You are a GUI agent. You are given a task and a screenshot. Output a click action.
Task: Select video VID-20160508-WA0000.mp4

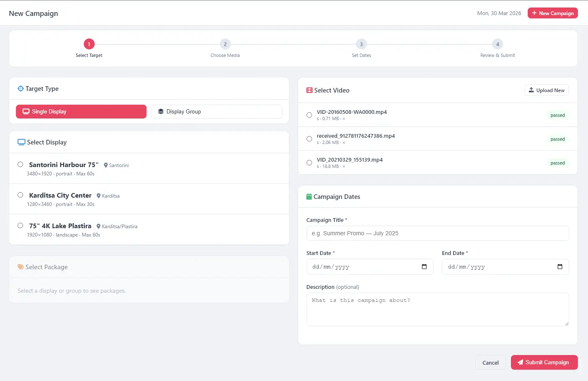[x=309, y=115]
